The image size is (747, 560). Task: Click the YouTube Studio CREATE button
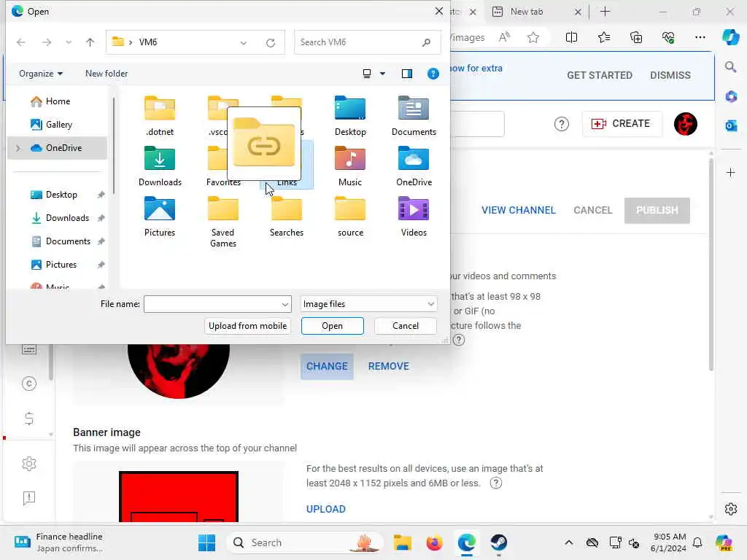(622, 124)
